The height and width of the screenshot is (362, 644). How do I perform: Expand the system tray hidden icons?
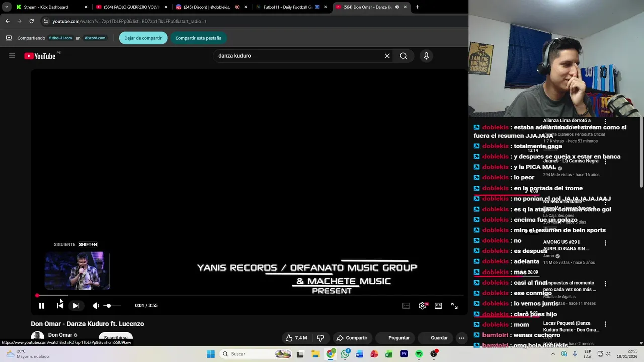[x=553, y=354]
